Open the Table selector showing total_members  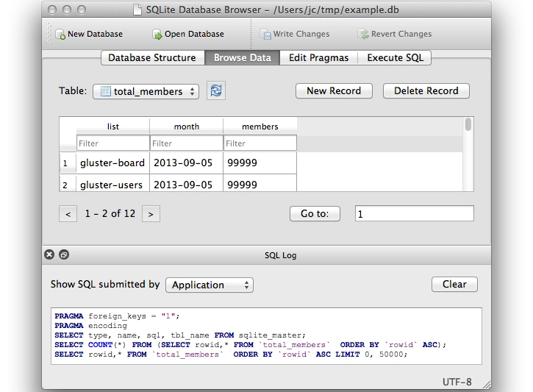[146, 91]
